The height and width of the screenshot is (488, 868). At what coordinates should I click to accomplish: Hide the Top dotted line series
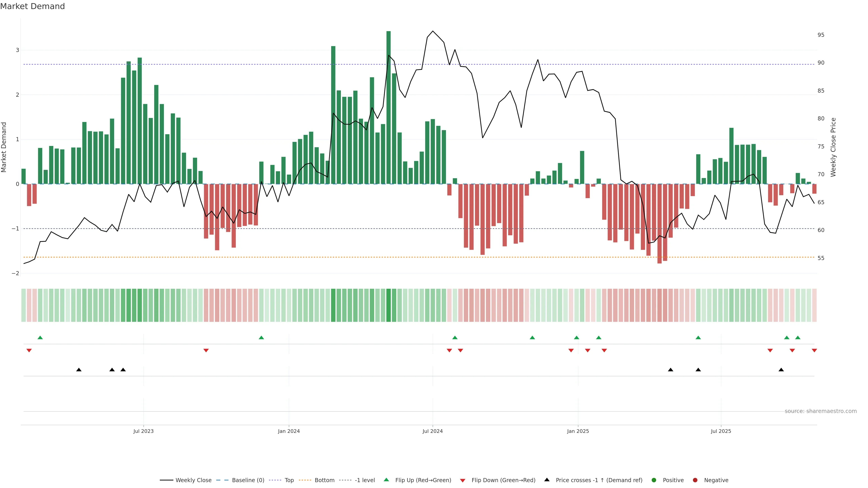pos(289,480)
